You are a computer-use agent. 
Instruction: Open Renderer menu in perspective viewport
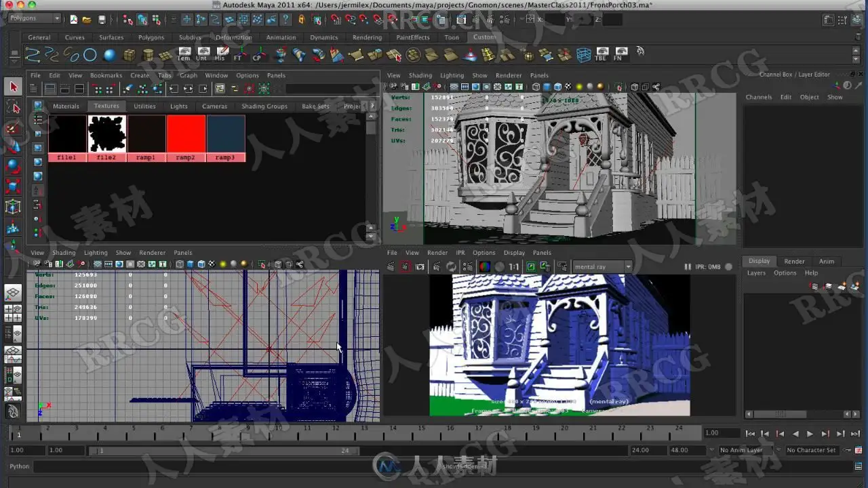click(509, 75)
